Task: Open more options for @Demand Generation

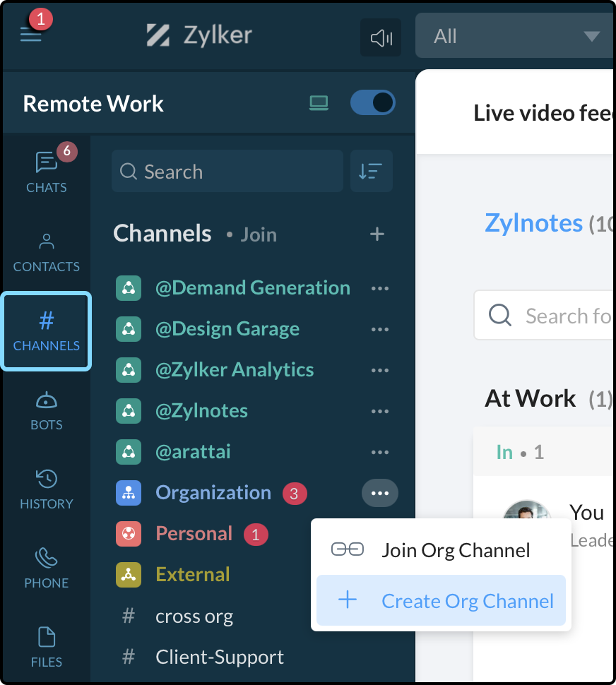Action: [379, 288]
